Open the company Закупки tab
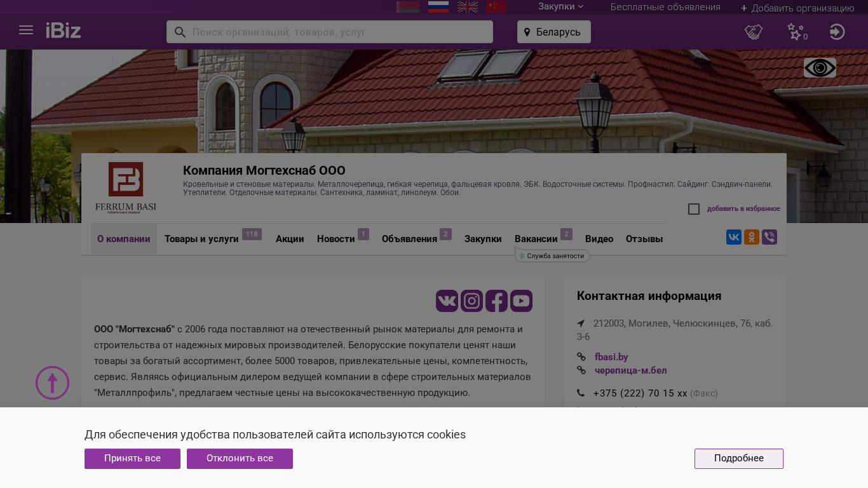Viewport: 868px width, 488px height. (483, 239)
